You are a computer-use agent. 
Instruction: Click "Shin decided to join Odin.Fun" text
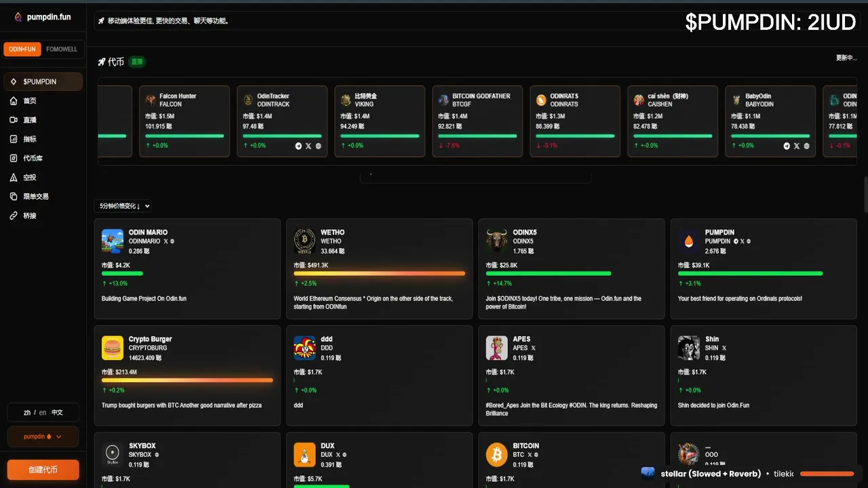[x=713, y=405]
